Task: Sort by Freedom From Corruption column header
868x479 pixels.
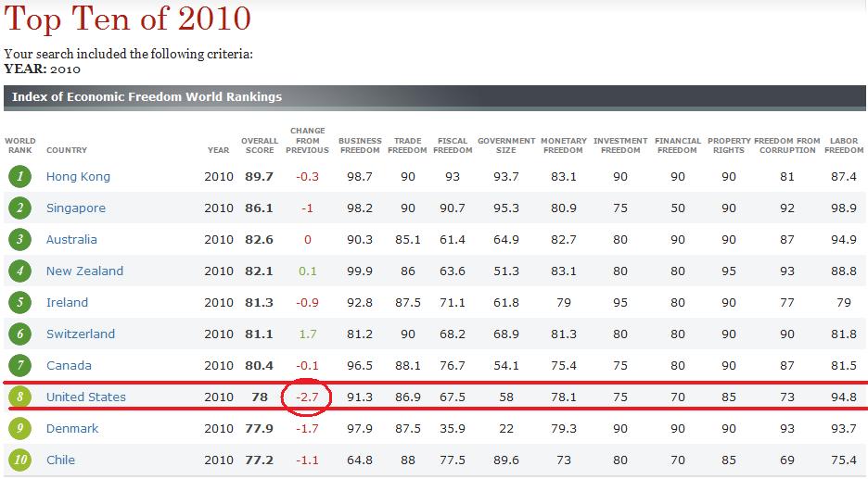Action: coord(787,145)
